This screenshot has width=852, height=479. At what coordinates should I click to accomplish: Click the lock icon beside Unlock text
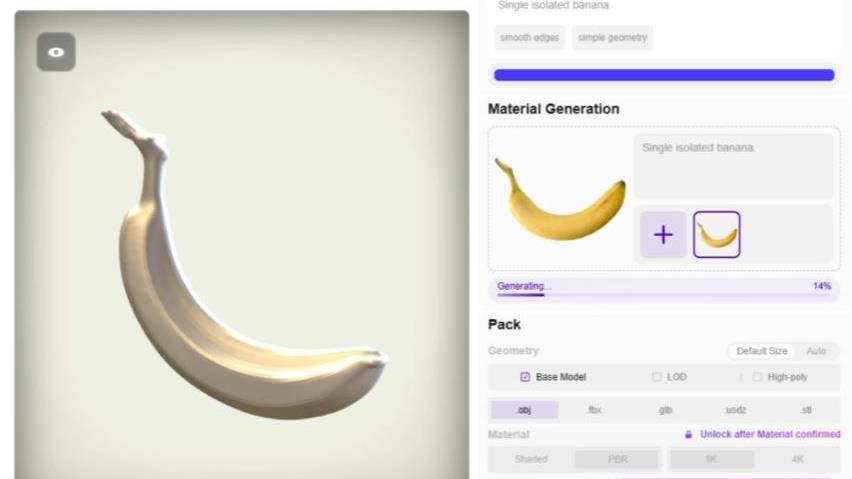coord(688,434)
